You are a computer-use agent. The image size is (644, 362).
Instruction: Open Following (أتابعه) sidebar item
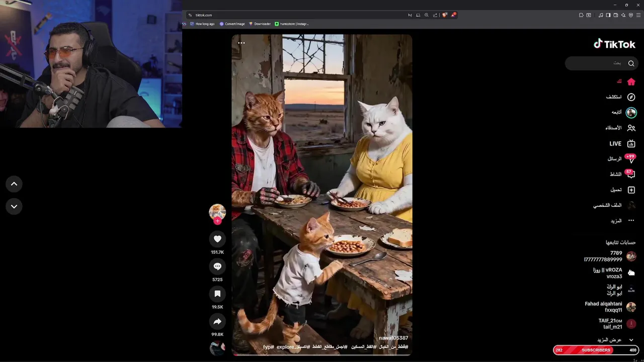[x=624, y=113]
